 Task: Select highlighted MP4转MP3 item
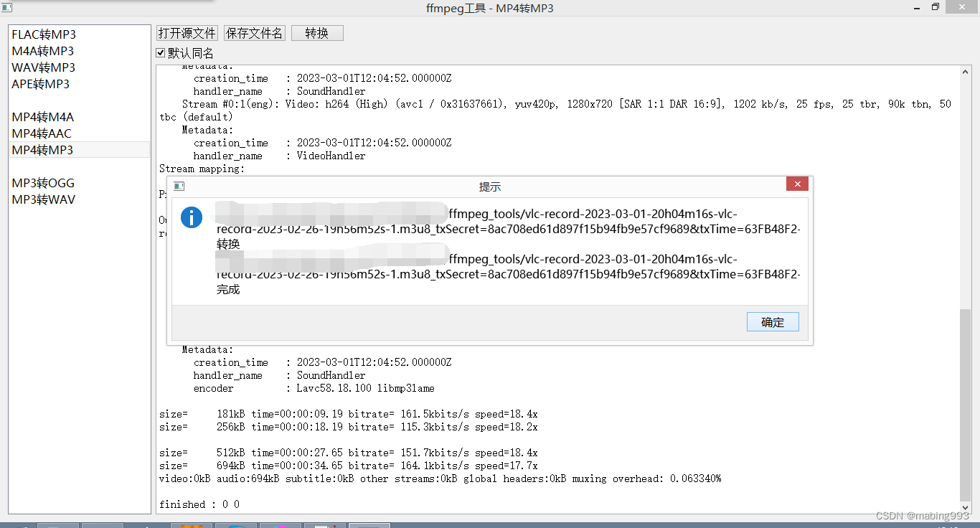click(x=79, y=150)
